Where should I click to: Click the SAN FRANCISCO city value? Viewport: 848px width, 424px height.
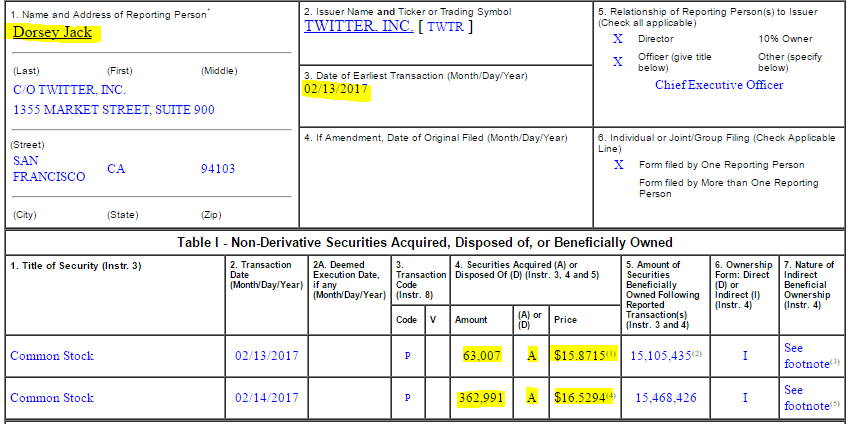pyautogui.click(x=49, y=169)
